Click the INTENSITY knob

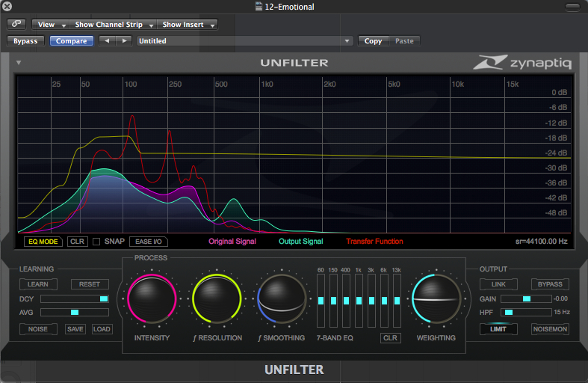click(152, 299)
